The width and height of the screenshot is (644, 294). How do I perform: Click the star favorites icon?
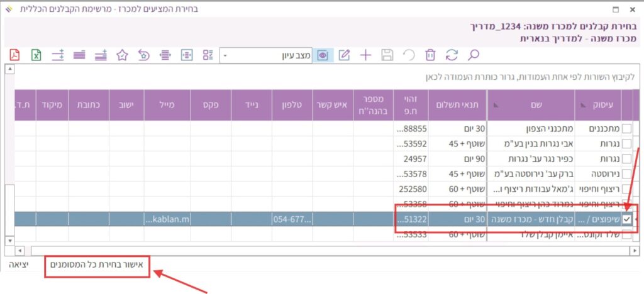pos(123,55)
